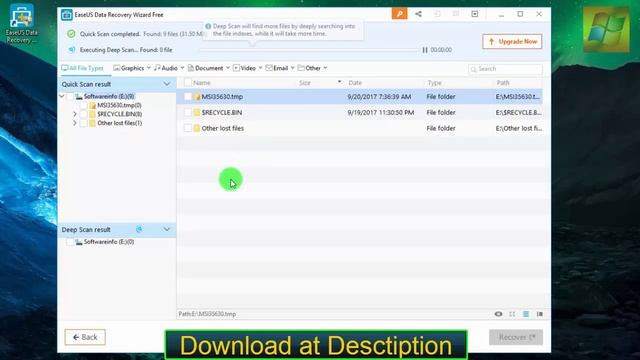640x360 pixels.
Task: Collapse the Quick Scan result panel
Action: pyautogui.click(x=167, y=84)
